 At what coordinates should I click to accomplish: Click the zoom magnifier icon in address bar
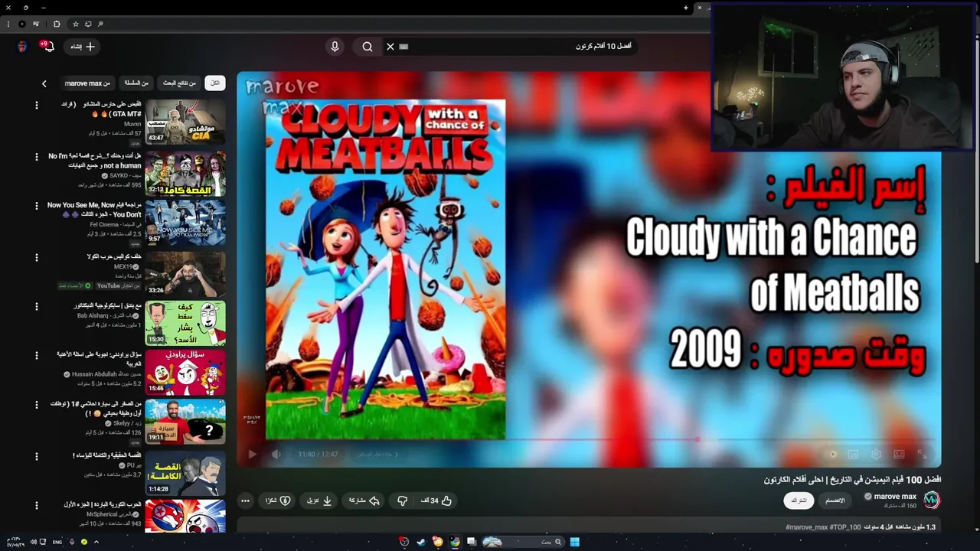(100, 24)
